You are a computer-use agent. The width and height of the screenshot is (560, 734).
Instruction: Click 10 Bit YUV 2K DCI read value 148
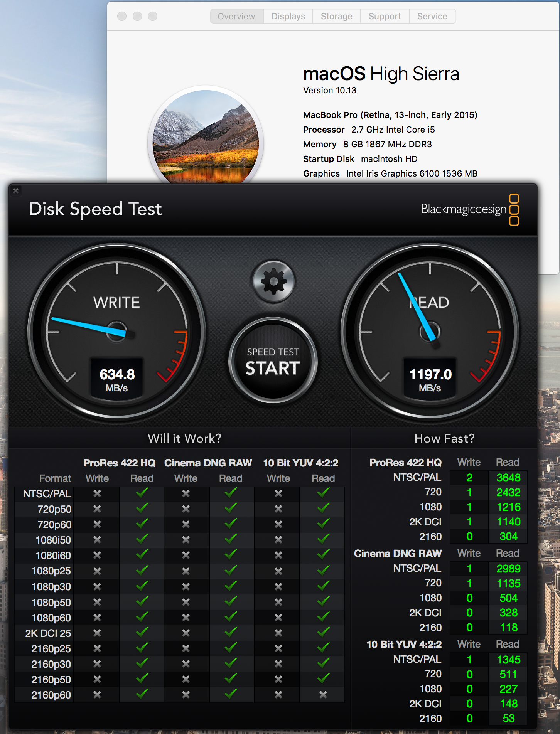[509, 704]
